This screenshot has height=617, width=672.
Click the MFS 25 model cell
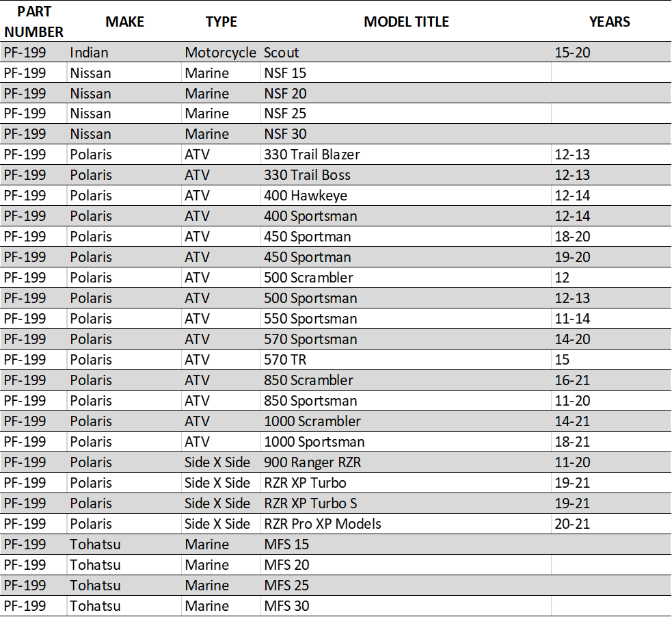406,586
